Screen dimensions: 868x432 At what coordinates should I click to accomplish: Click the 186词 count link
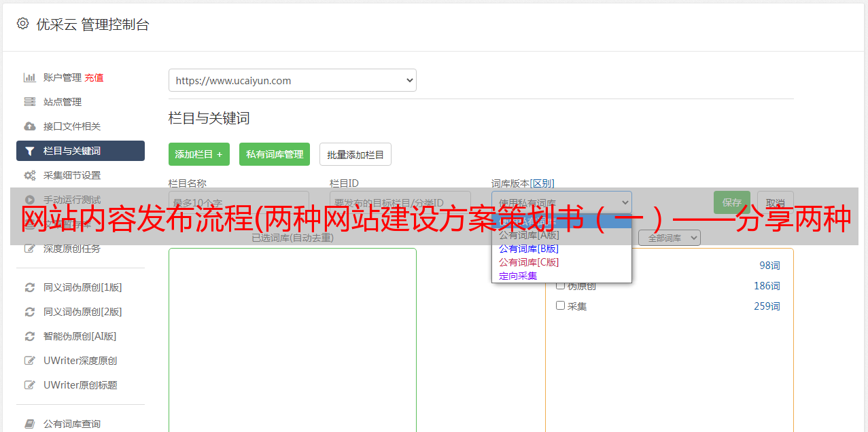pos(767,286)
